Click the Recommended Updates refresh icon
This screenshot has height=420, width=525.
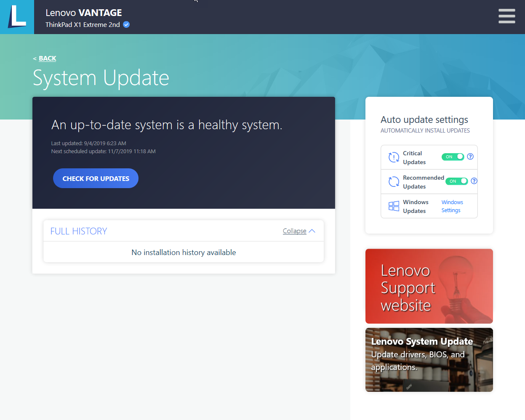(394, 182)
